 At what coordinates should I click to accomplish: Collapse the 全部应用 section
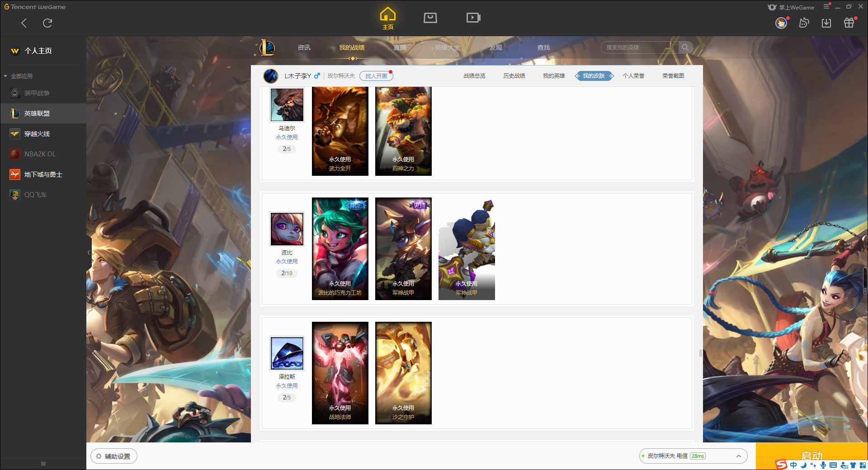(18, 76)
